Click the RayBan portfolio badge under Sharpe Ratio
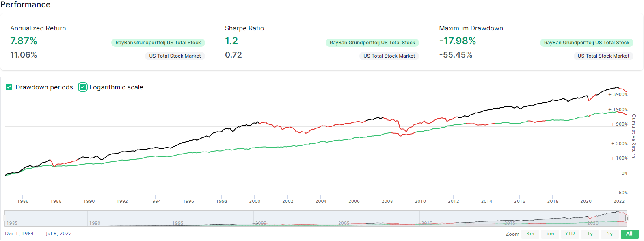This screenshot has width=644, height=241. [372, 43]
